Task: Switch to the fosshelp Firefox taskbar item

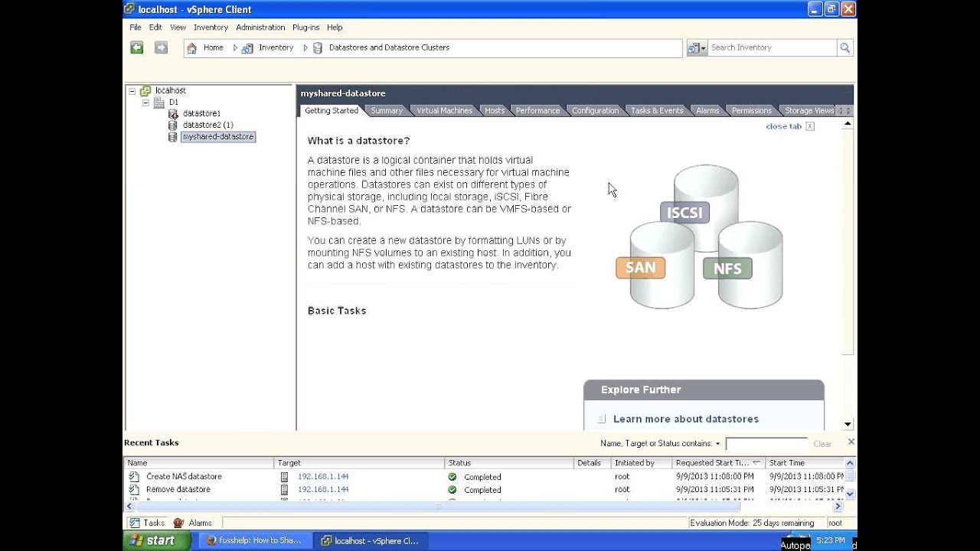Action: pos(254,540)
